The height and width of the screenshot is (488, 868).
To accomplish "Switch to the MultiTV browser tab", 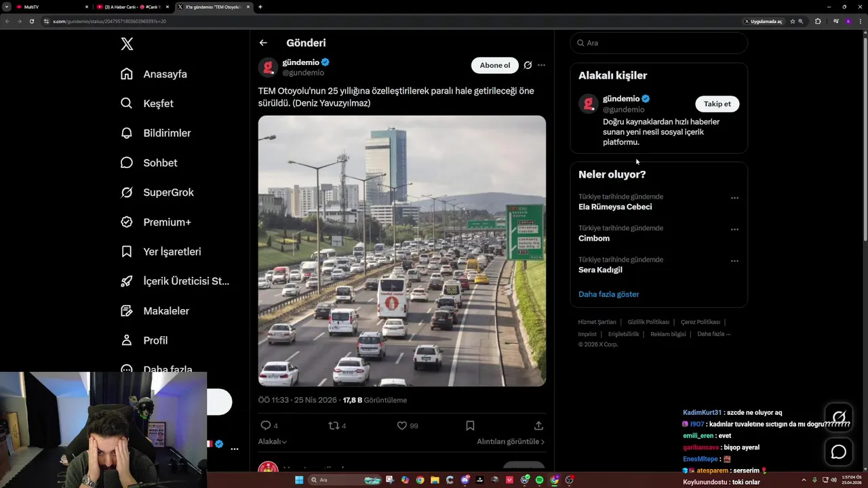I will click(x=52, y=7).
